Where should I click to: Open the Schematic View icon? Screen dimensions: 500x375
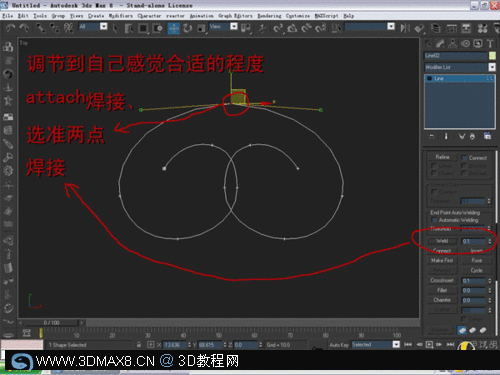(x=466, y=28)
